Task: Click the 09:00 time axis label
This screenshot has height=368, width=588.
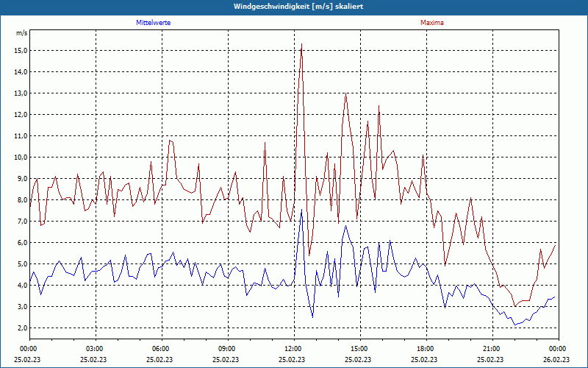Action: click(226, 349)
